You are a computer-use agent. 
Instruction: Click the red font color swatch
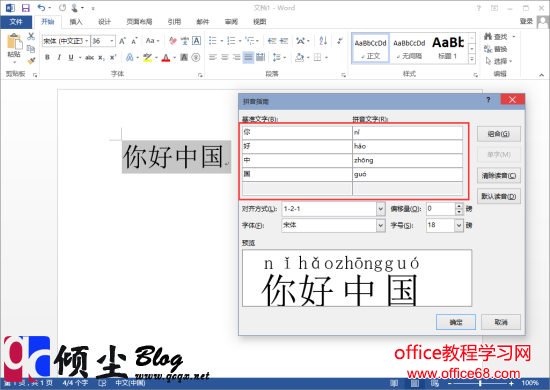coord(166,58)
